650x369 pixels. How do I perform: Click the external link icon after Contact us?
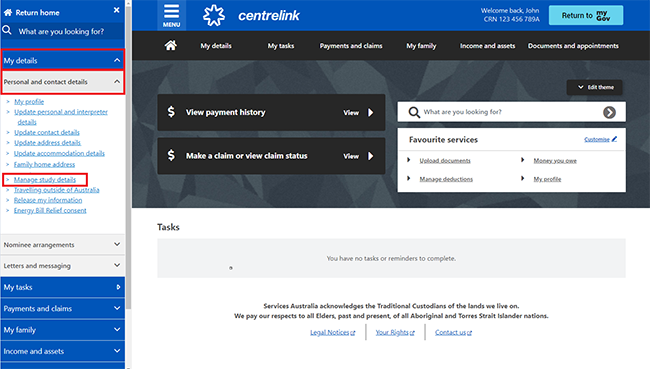point(469,333)
